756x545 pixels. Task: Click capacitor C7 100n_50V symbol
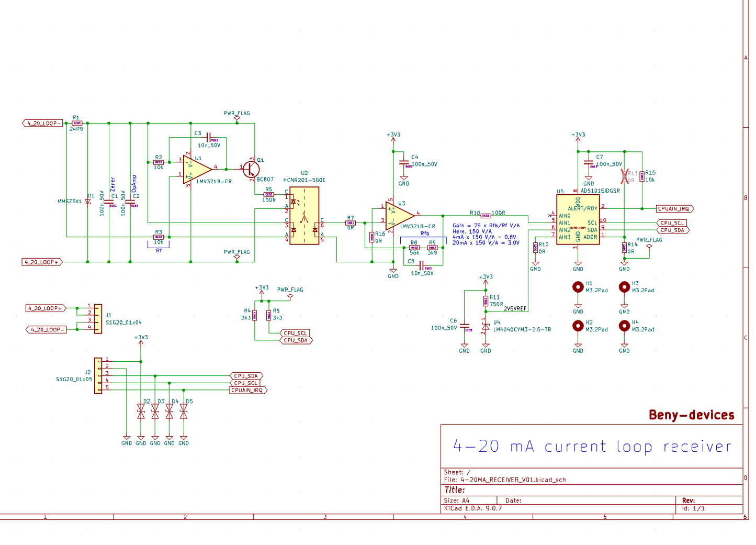click(x=589, y=163)
